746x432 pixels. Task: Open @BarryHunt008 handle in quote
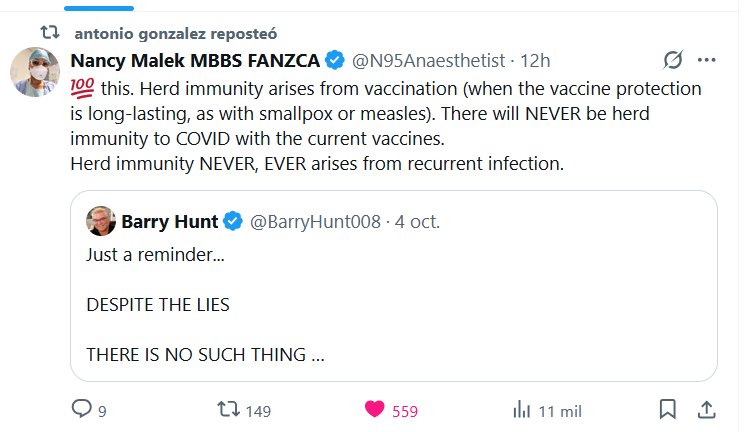coord(313,221)
